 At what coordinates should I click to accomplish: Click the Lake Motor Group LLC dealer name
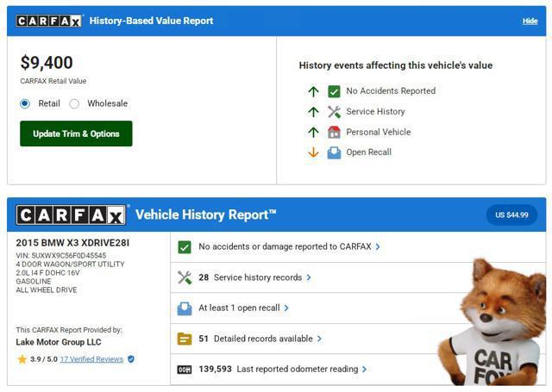[x=59, y=342]
